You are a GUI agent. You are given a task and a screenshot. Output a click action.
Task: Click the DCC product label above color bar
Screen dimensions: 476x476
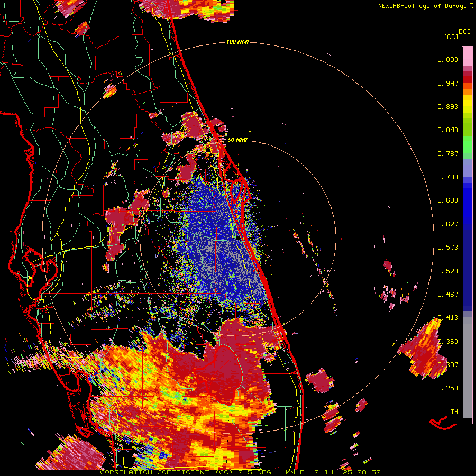pyautogui.click(x=464, y=32)
